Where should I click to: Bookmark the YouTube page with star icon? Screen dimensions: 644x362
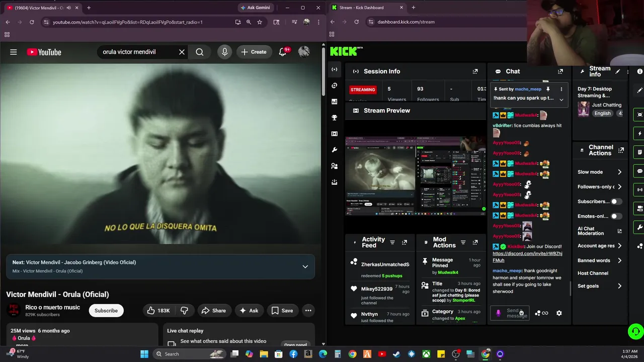260,22
